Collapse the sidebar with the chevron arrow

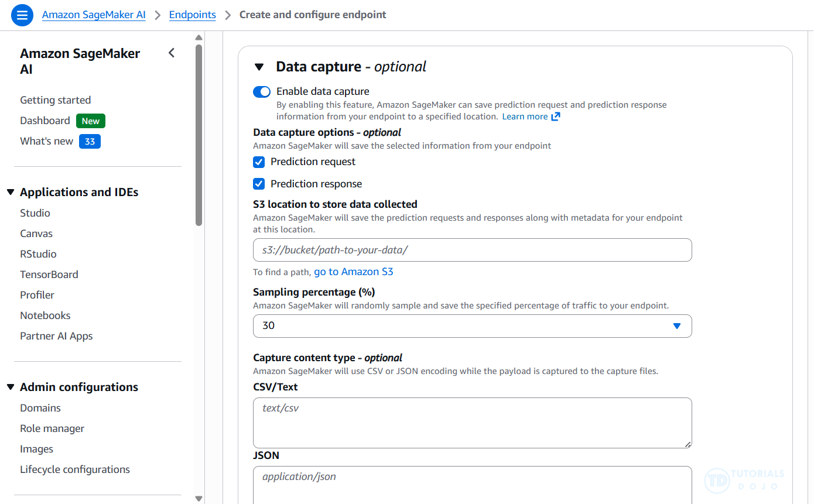pos(172,53)
